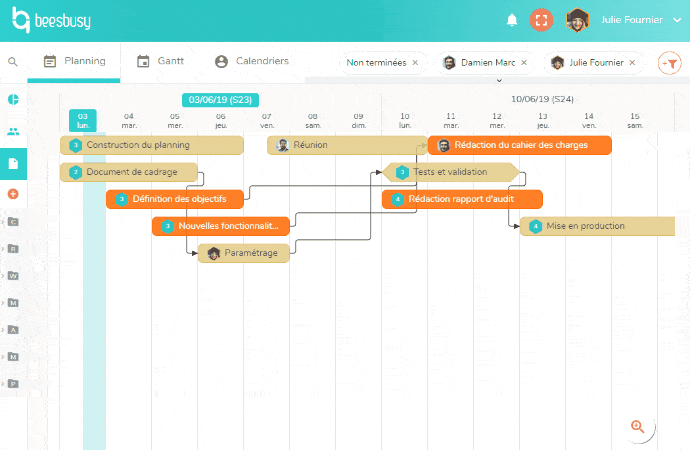The height and width of the screenshot is (450, 690).
Task: Open Rédaction du cahier des charges task
Action: [x=520, y=145]
